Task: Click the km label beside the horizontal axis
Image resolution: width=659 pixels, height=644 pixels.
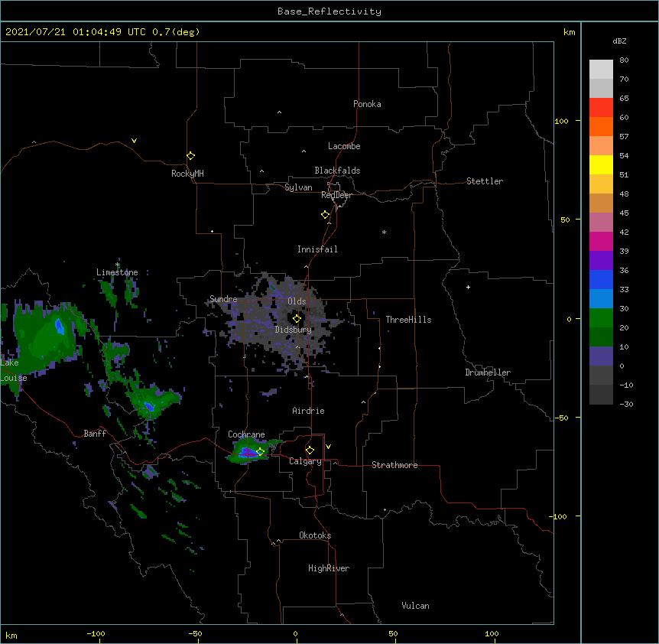Action: (x=11, y=635)
